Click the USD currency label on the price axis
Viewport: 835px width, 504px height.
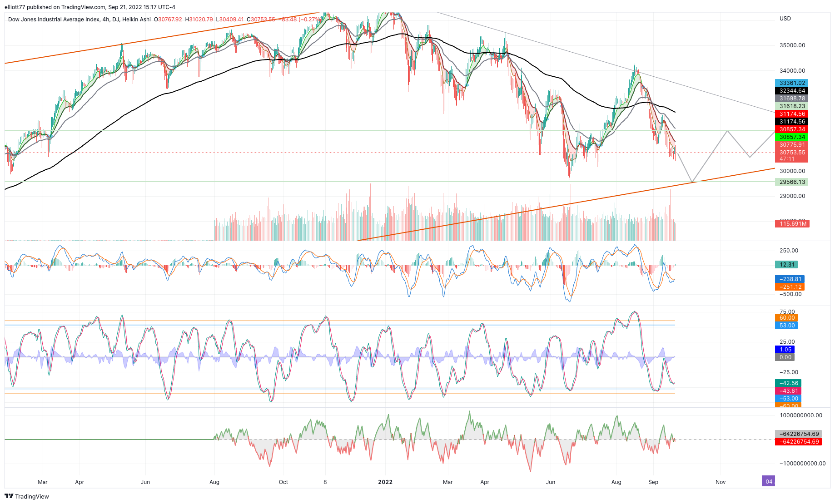point(785,19)
